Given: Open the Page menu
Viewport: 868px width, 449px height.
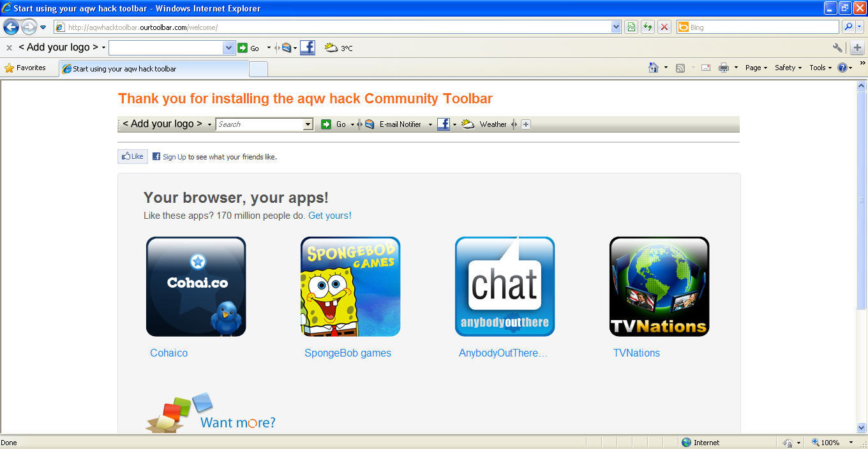Looking at the screenshot, I should click(756, 68).
